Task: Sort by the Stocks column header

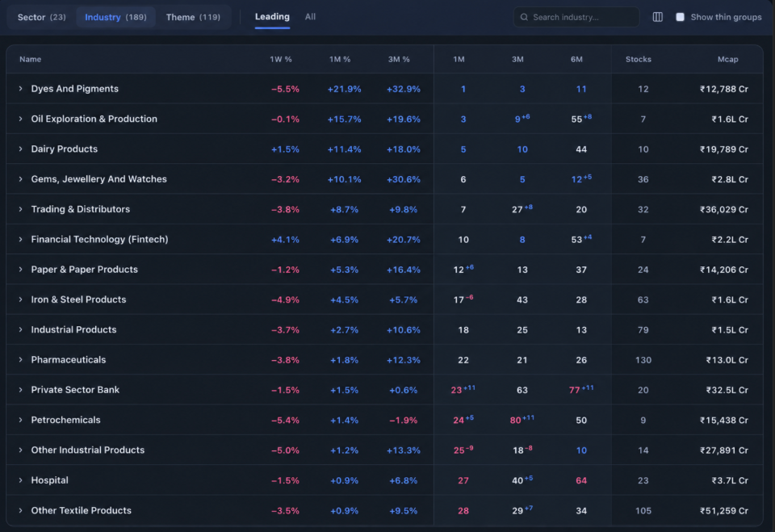Action: pos(639,59)
